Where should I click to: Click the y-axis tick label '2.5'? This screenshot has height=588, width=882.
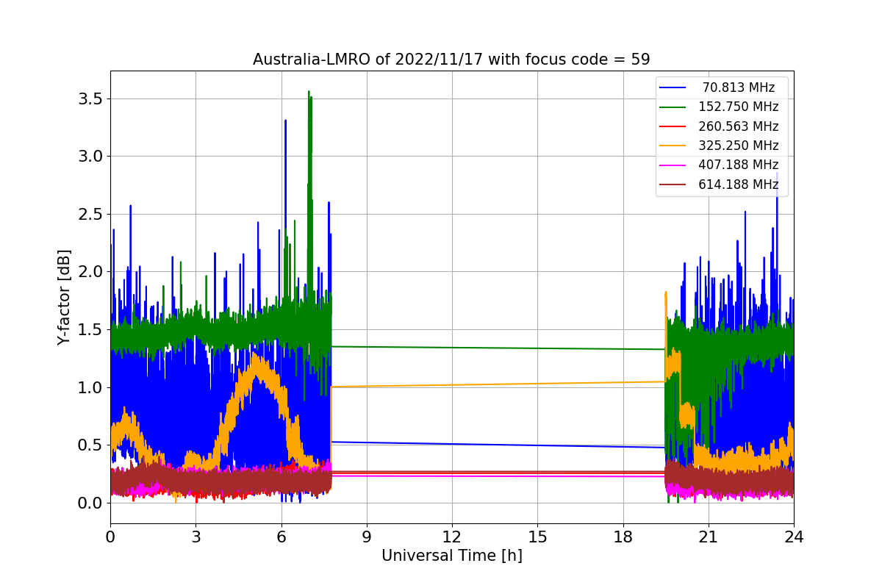(91, 214)
